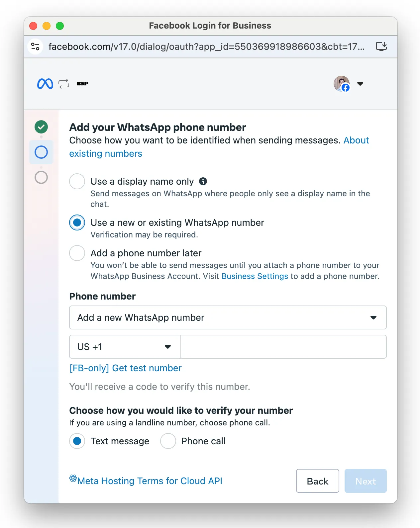Open Meta Hosting Terms for Cloud API link
Screen dimensions: 420x528
coord(150,481)
